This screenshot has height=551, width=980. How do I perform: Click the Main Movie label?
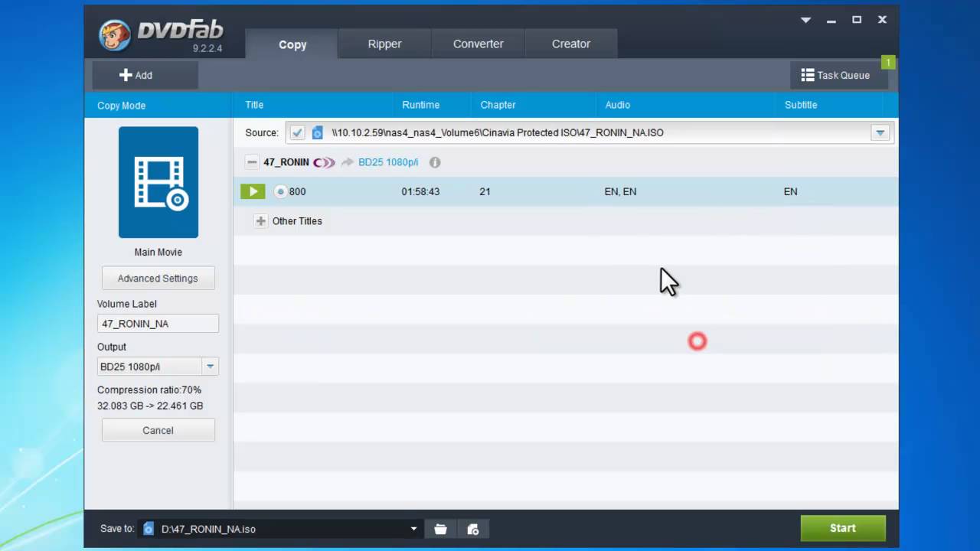pyautogui.click(x=158, y=252)
